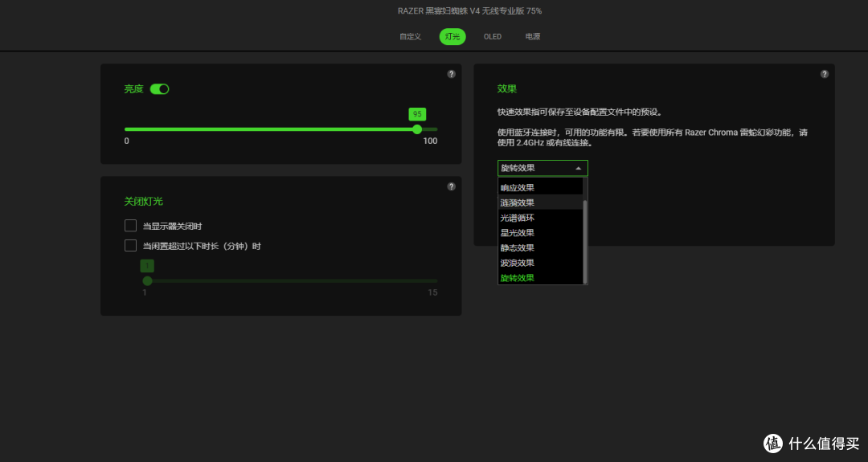Click the brightness maximum label 100

click(430, 141)
